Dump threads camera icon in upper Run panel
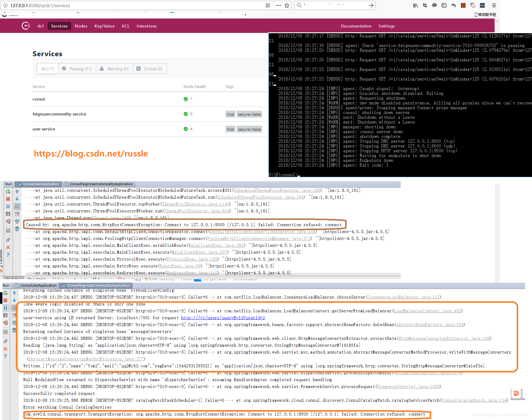The image size is (532, 420). click(x=8, y=214)
